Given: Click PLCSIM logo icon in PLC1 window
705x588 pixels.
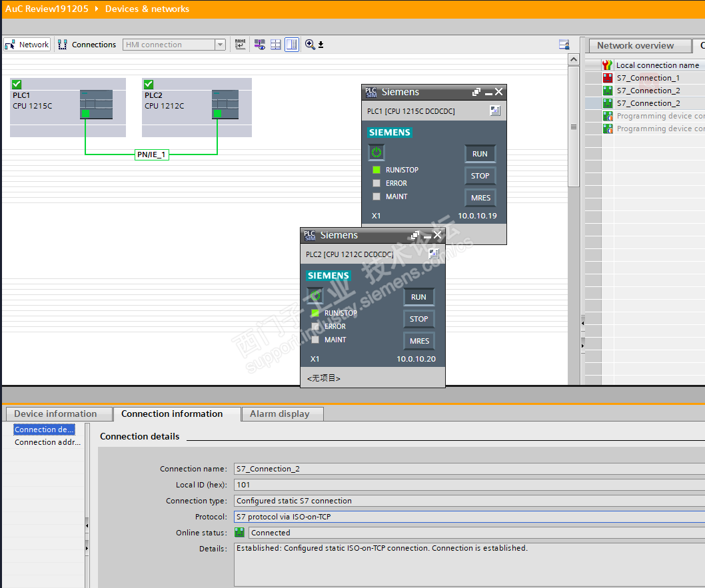Looking at the screenshot, I should [x=371, y=92].
